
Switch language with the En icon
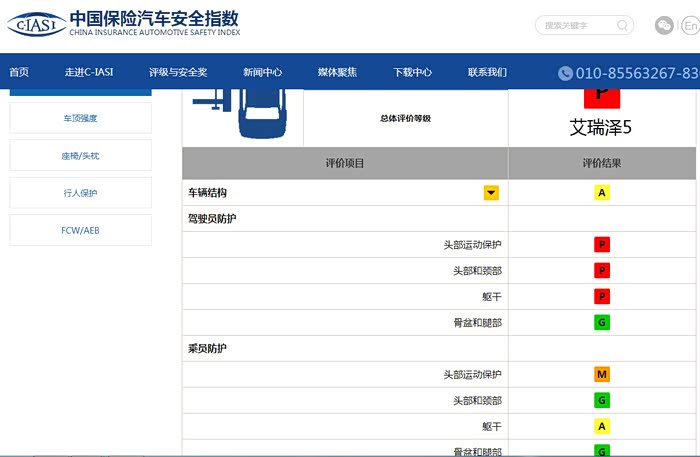click(690, 25)
